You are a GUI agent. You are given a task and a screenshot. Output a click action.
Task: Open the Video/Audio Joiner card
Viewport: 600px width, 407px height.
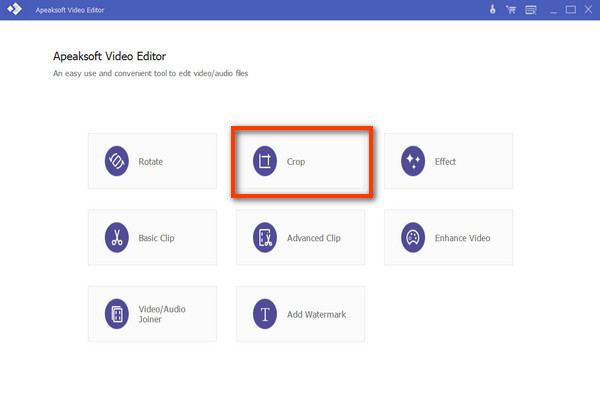click(x=152, y=314)
